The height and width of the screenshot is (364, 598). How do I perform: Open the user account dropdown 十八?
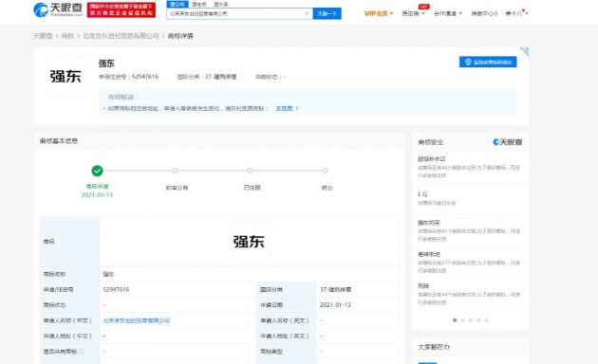[x=516, y=13]
